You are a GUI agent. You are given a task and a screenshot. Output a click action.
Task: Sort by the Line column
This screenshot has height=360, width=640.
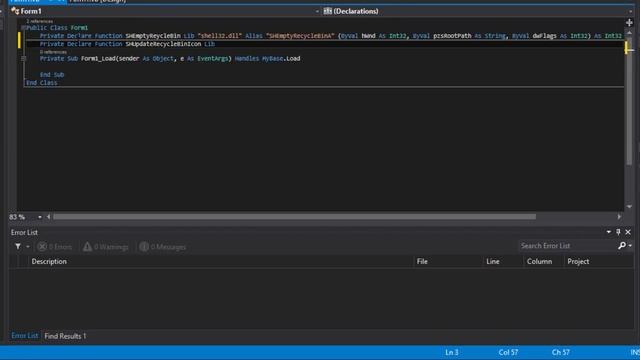point(503,261)
